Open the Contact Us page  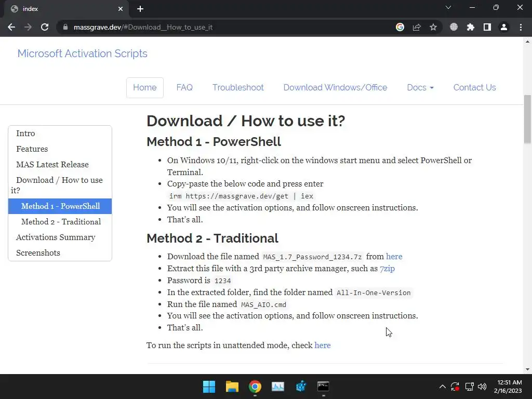(x=475, y=87)
